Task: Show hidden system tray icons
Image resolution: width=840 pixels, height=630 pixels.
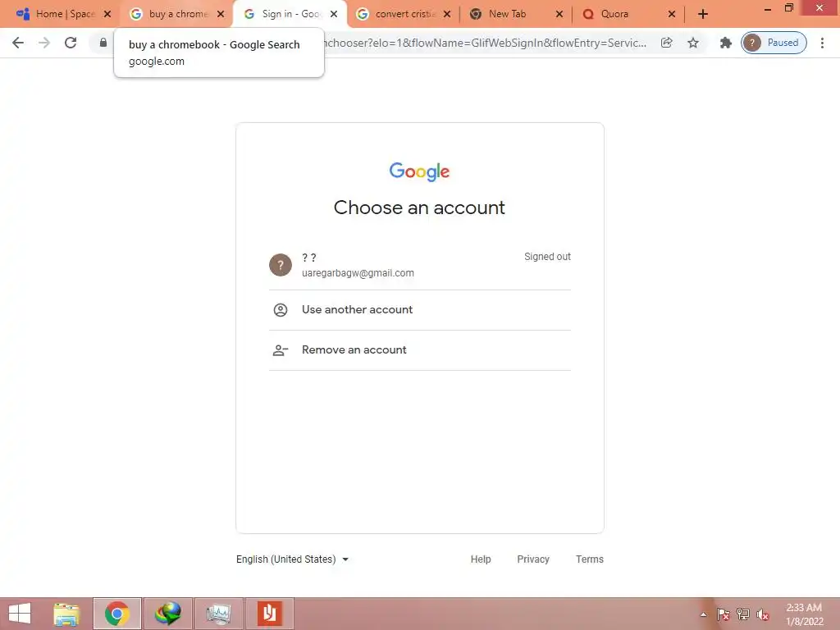Action: click(x=703, y=614)
